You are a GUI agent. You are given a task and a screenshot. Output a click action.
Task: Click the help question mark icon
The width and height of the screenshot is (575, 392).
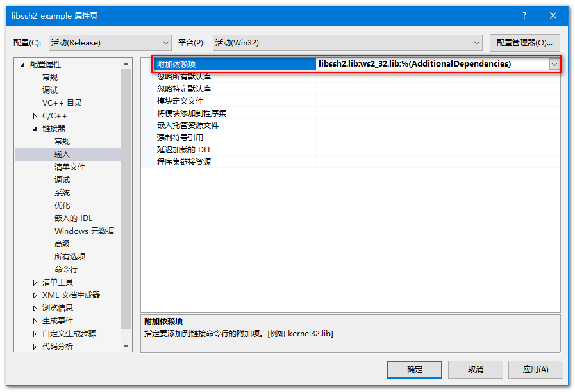pos(524,15)
